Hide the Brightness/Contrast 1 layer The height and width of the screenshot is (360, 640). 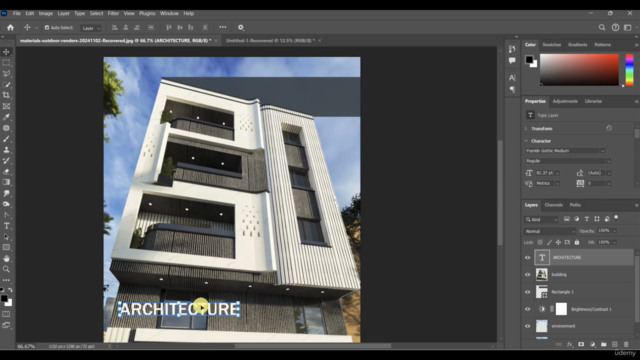(x=527, y=309)
